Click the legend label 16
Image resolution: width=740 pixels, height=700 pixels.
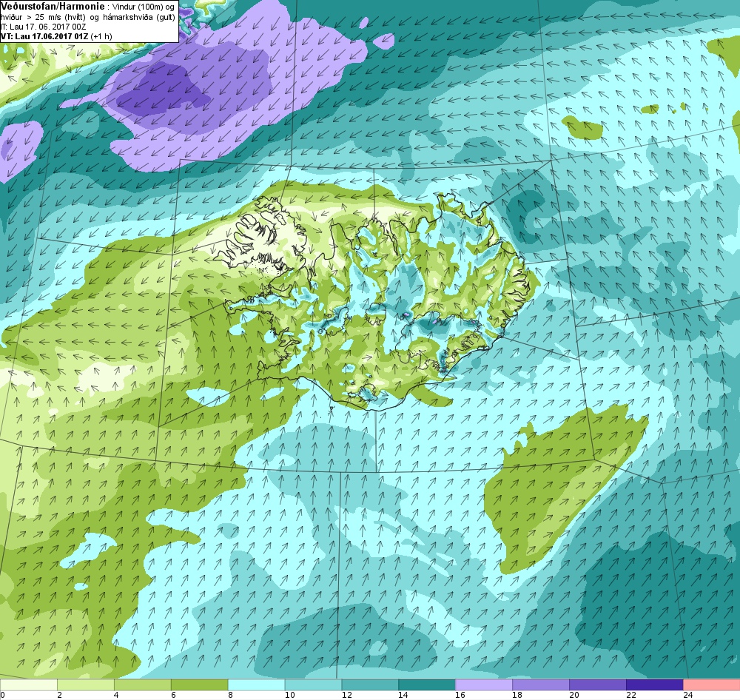460,695
